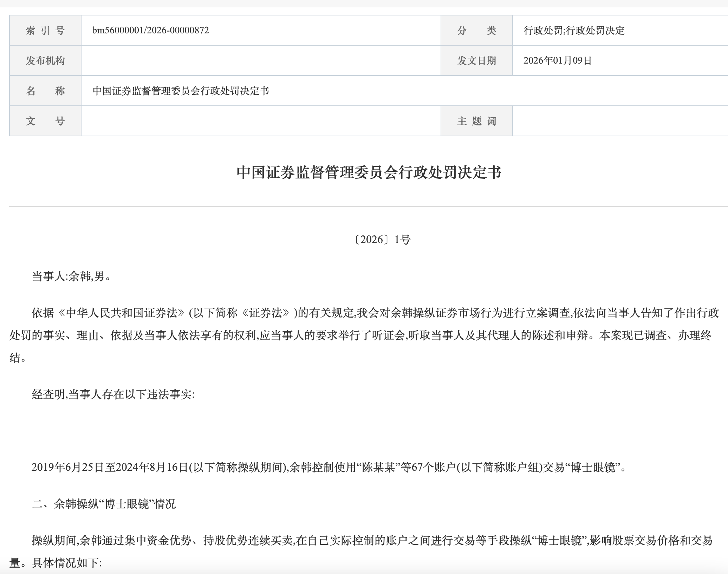Click the empty 主题词 value cell
Screen dimensions: 728x574
click(x=620, y=121)
